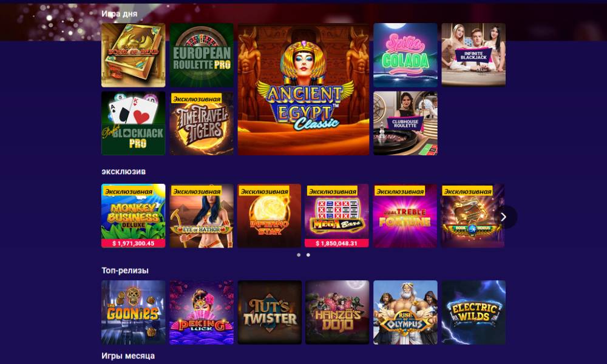Launch Dual Treble Fortune slot
This screenshot has width=607, height=364.
point(405,215)
